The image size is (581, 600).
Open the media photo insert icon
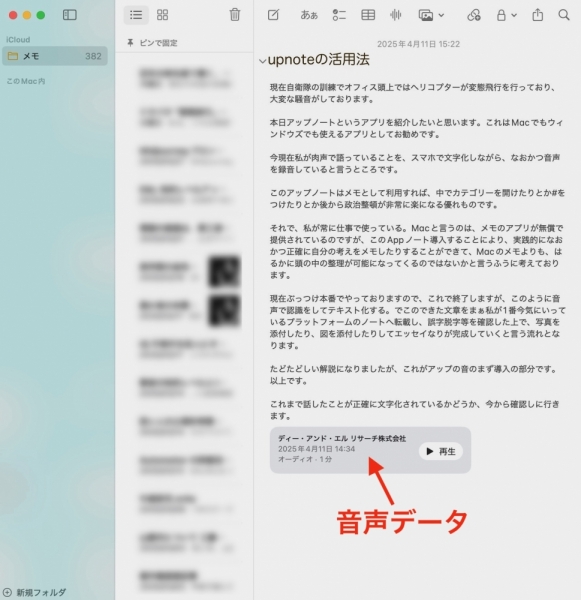(x=426, y=15)
